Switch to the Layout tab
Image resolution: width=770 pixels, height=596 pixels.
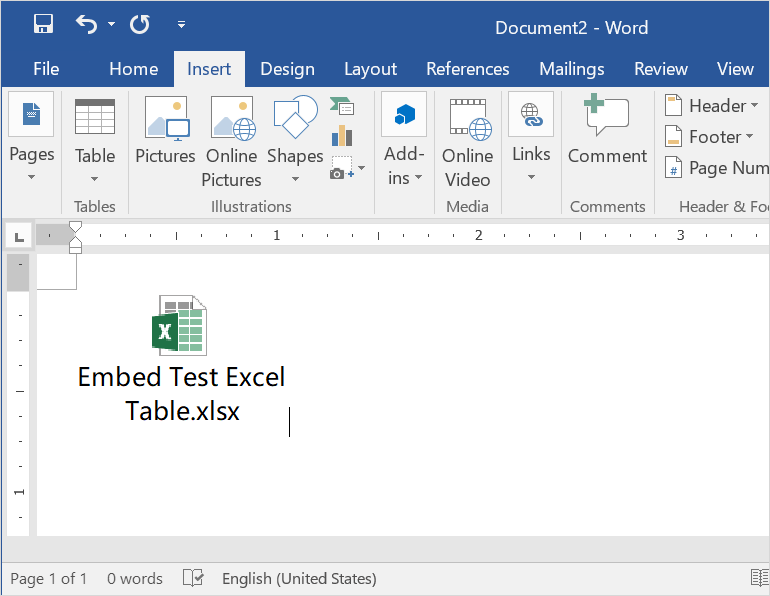[x=370, y=69]
